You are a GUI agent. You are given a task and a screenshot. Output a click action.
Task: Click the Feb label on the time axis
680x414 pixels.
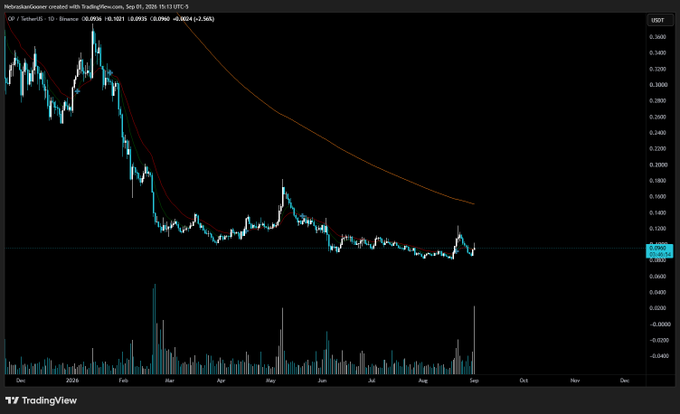point(123,381)
